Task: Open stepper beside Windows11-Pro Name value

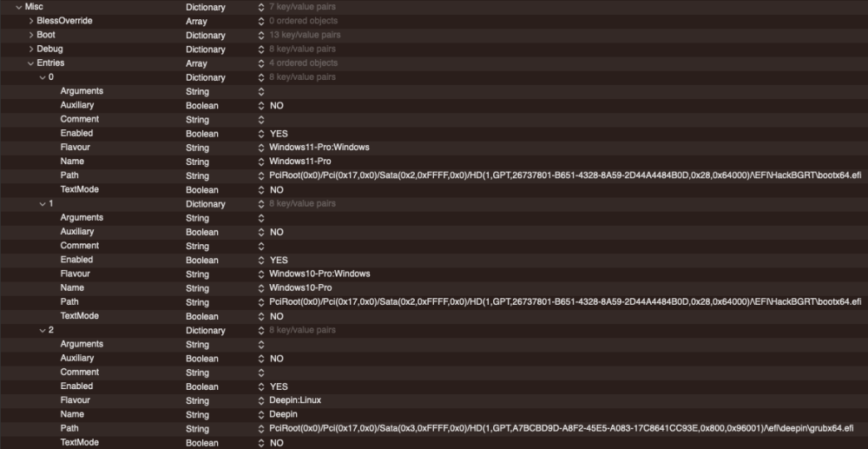Action: click(x=261, y=162)
